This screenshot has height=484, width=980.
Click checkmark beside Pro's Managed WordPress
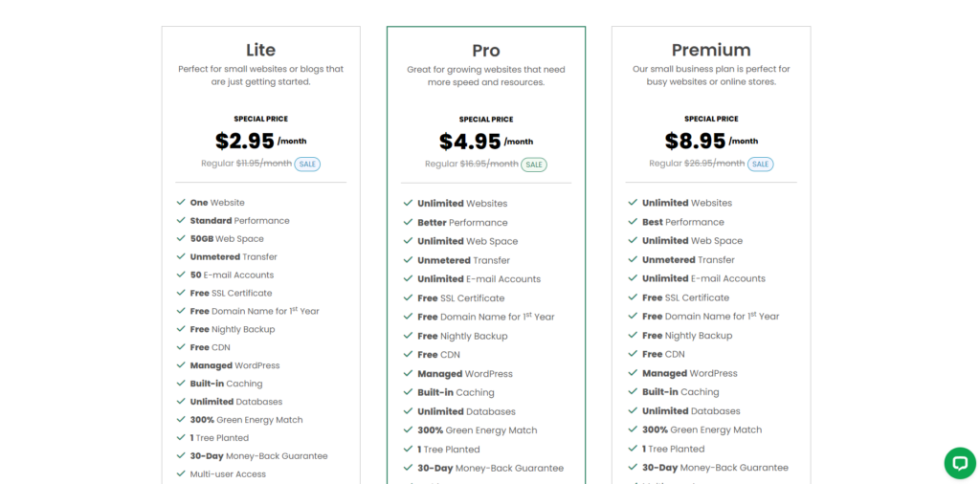(x=408, y=373)
